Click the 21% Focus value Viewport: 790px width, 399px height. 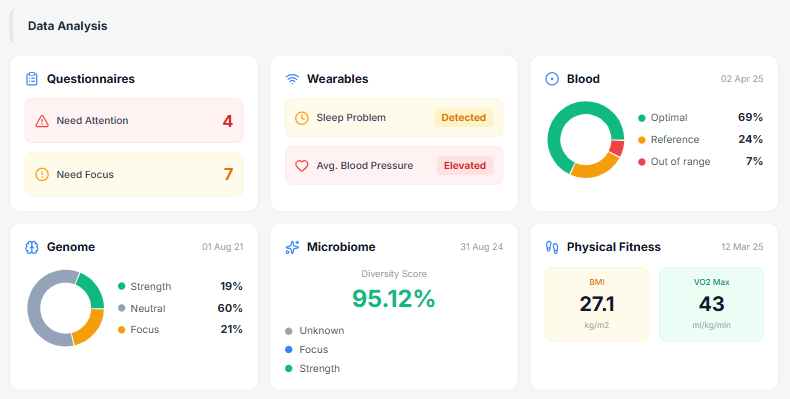(x=231, y=329)
